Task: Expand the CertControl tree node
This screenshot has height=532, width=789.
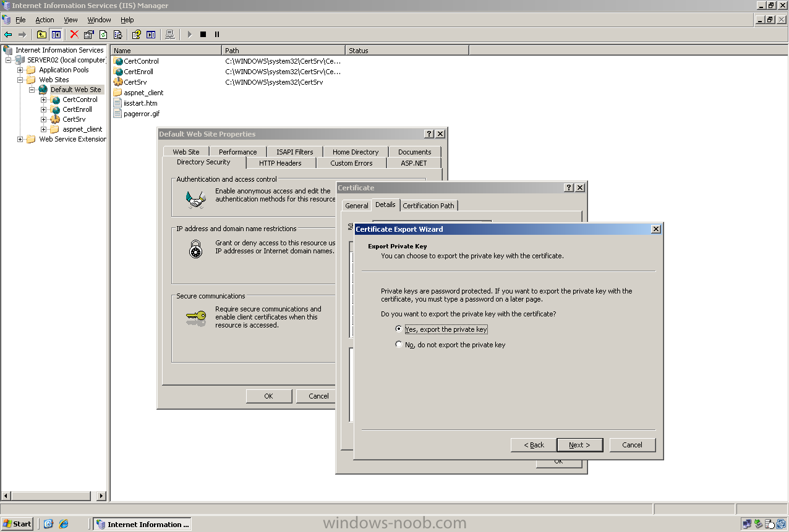Action: point(44,99)
